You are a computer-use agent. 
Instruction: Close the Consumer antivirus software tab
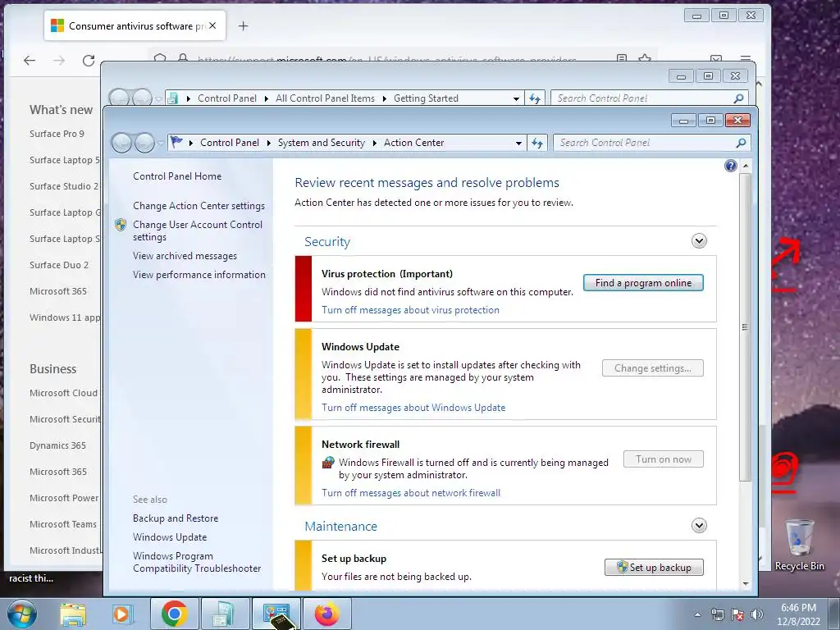click(x=212, y=25)
